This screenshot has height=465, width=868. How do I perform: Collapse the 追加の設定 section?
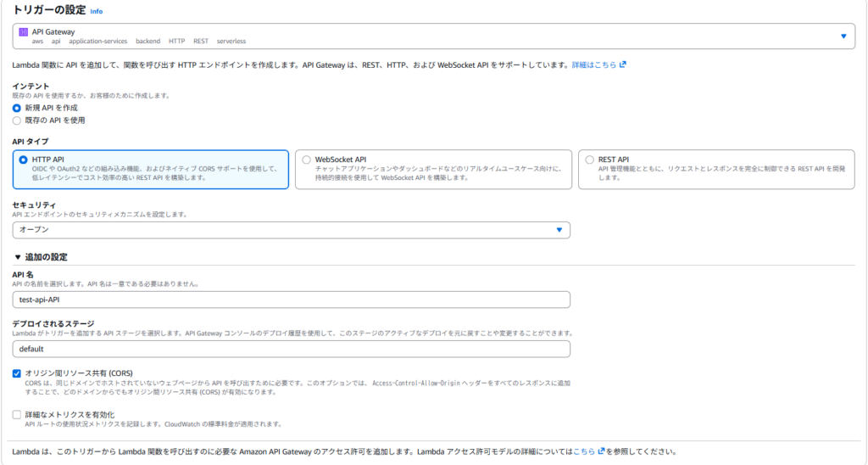(x=41, y=257)
